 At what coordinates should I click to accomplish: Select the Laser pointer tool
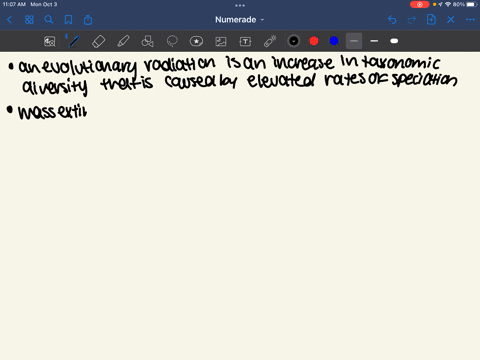(270, 41)
